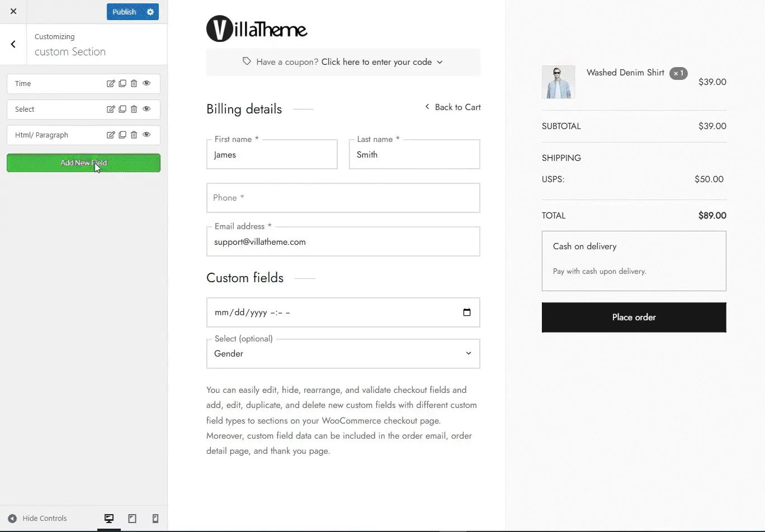Delete the Select field
765x532 pixels.
coord(134,109)
